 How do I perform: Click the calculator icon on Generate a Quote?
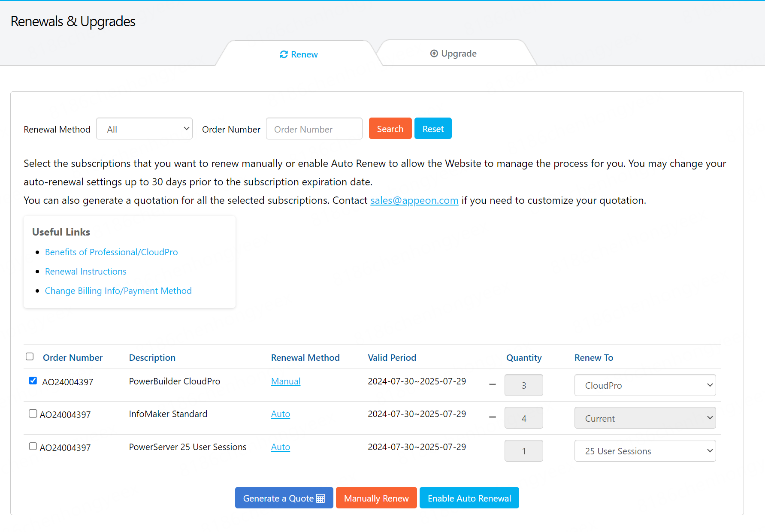click(x=321, y=499)
